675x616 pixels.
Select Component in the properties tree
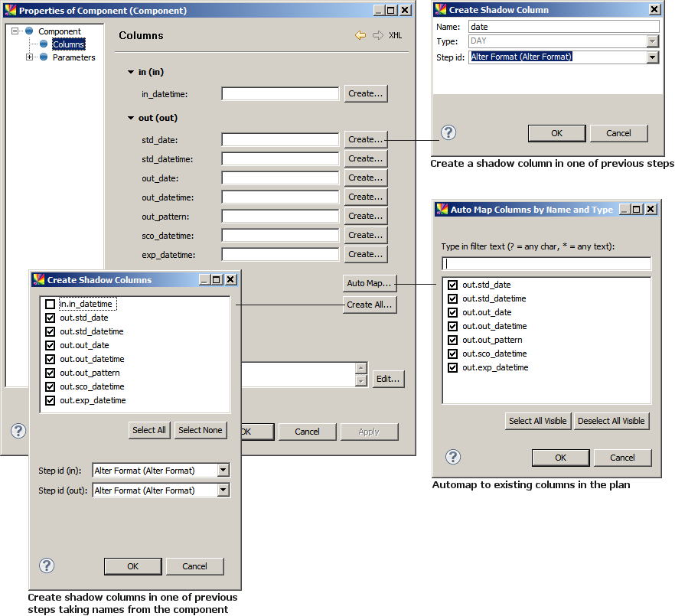coord(59,31)
